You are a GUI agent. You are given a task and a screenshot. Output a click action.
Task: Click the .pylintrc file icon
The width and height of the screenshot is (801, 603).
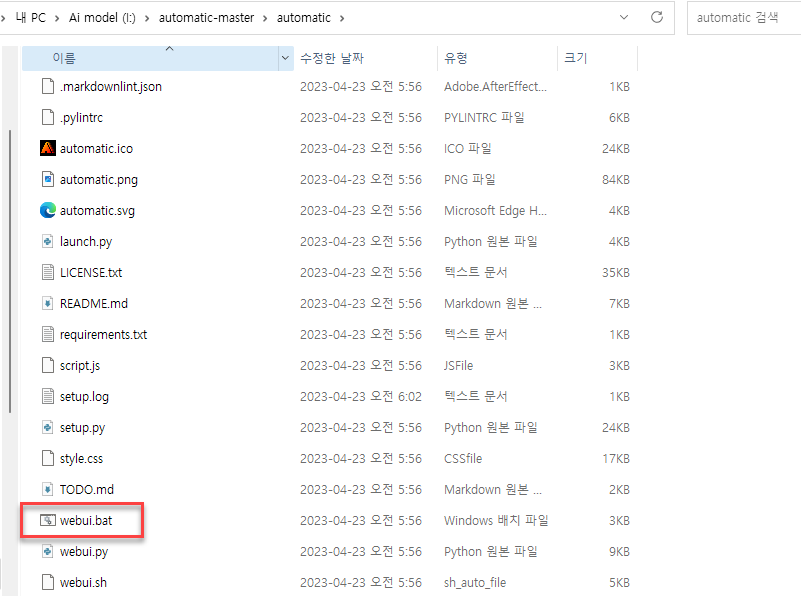click(x=48, y=118)
